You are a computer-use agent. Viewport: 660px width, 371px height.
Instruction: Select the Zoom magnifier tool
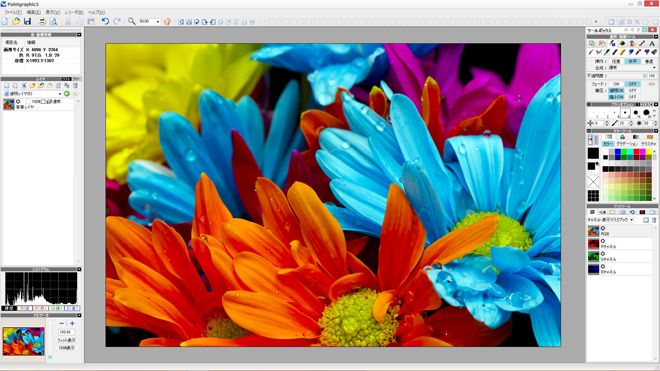point(132,21)
